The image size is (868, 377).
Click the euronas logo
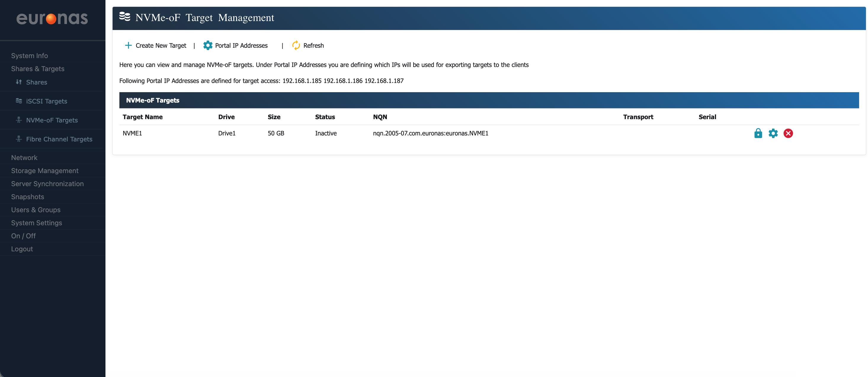click(52, 19)
